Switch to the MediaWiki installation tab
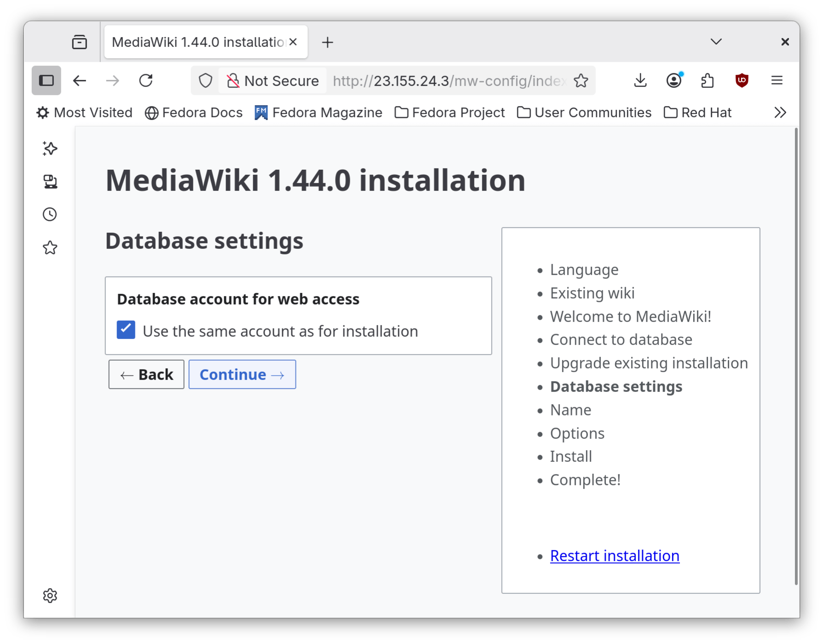823x644 pixels. click(x=198, y=41)
